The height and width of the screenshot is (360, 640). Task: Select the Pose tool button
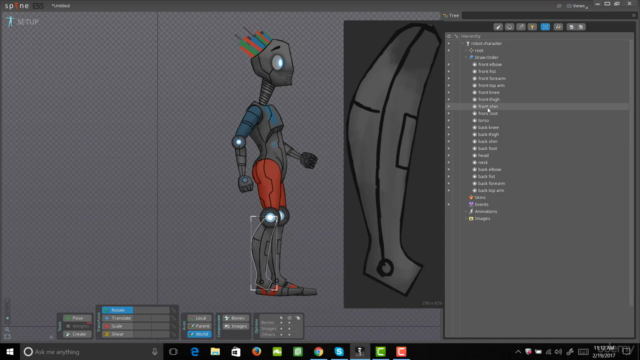[x=77, y=318]
